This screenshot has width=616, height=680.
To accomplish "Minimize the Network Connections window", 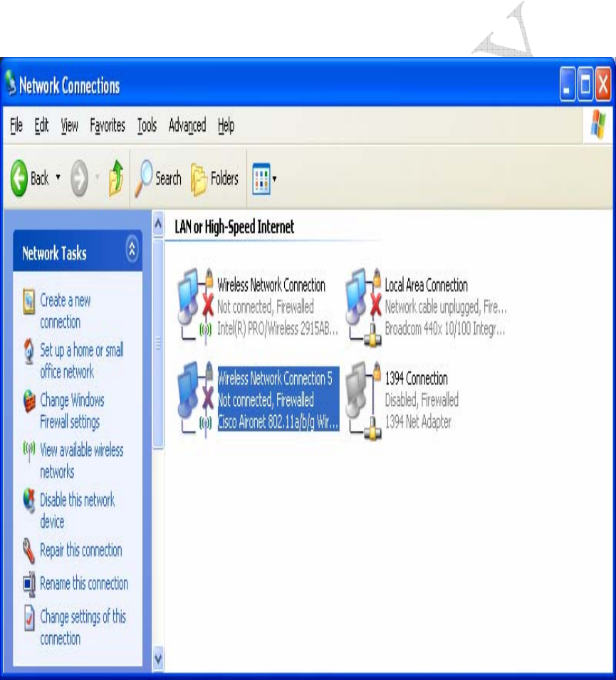I will point(567,84).
